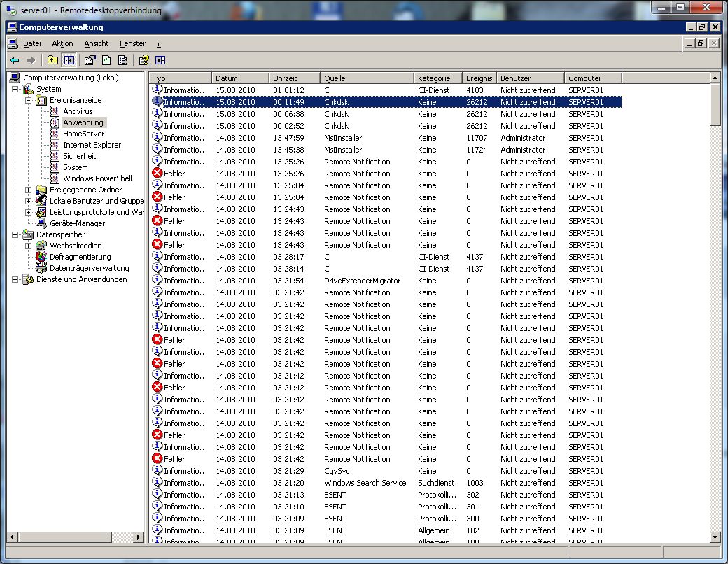Expand the Freigegebene Ordner node
Viewport: 728px width, 564px height.
28,190
